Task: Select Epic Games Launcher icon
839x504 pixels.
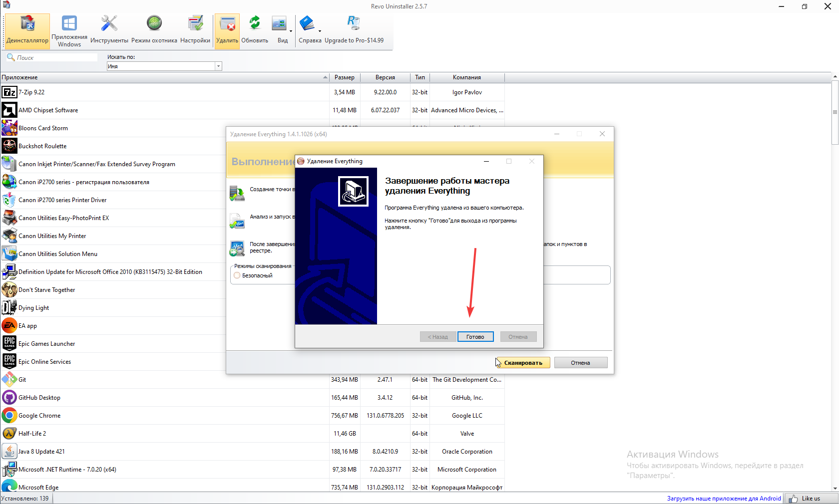Action: pyautogui.click(x=9, y=344)
